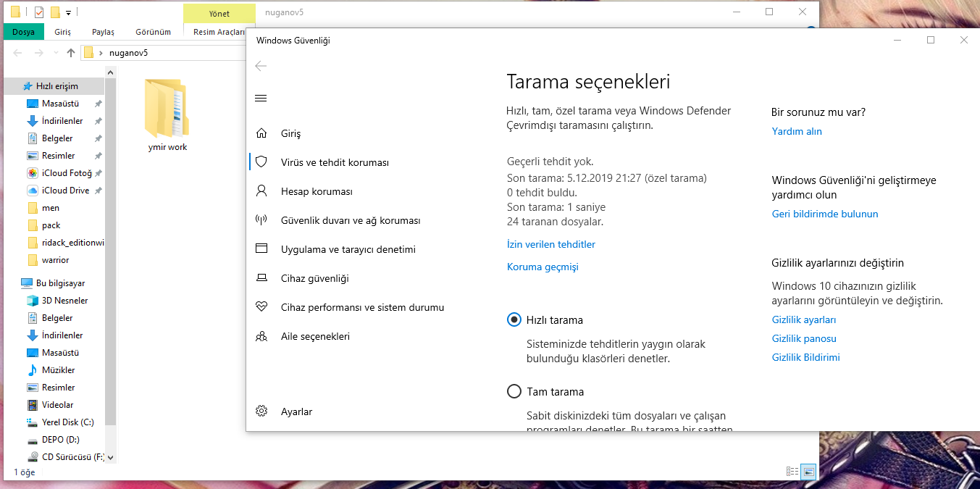Click the window icon for Uygulama ve tarayıcı denetimi
The height and width of the screenshot is (489, 980).
(x=261, y=249)
